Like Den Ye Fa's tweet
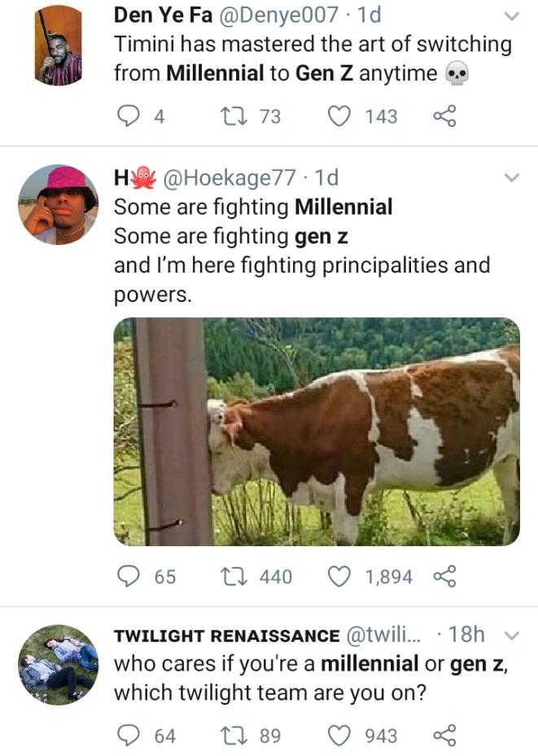Screen dimensions: 538x756 pyautogui.click(x=338, y=116)
